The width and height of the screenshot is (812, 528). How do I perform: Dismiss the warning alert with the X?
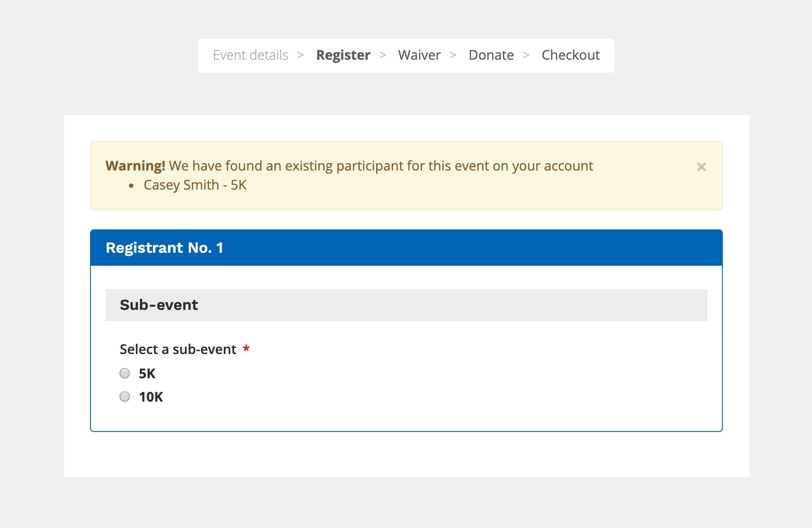[701, 167]
